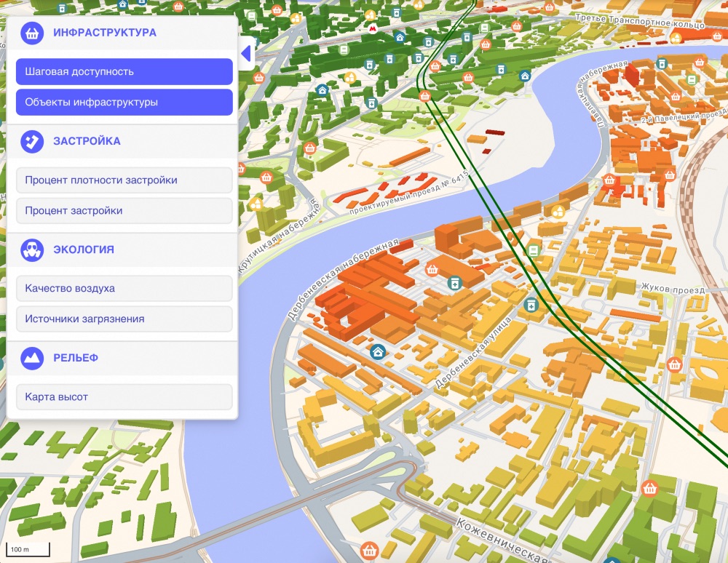The height and width of the screenshot is (563, 728).
Task: Open clinic house icon on river's north bank
Action: (525, 76)
